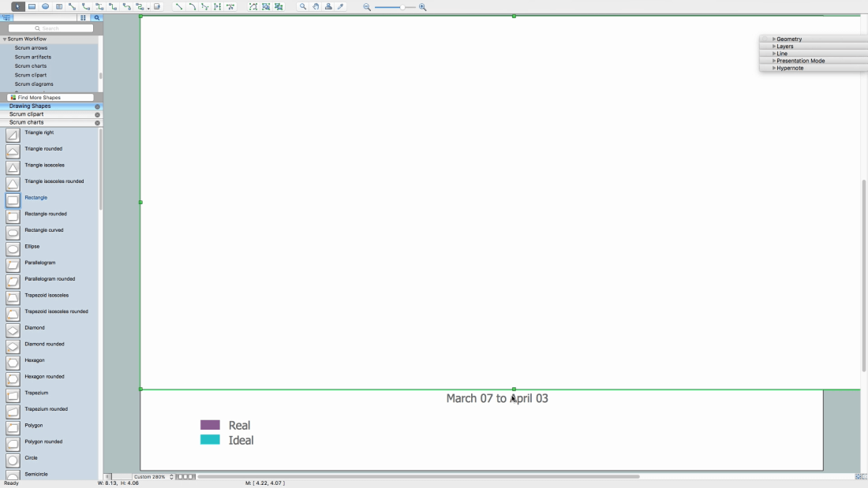Screen dimensions: 868x488
Task: Choose the arc connector tool
Action: 86,6
